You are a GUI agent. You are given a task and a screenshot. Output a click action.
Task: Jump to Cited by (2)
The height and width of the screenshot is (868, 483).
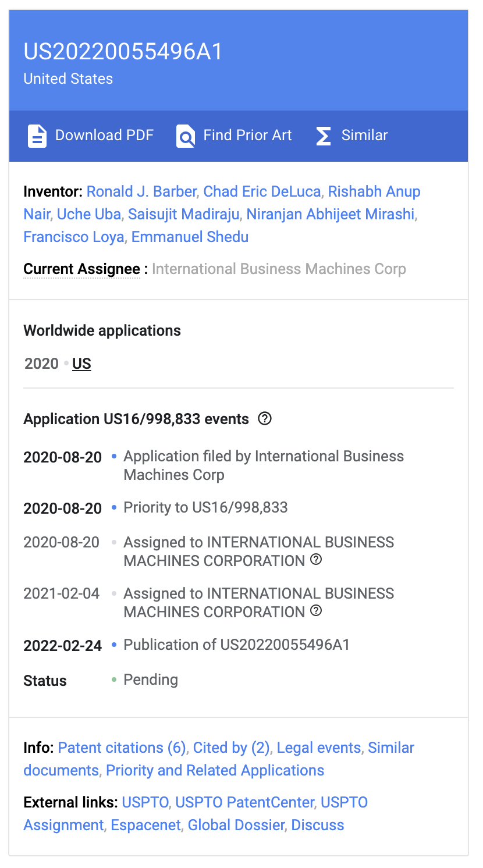tap(231, 748)
